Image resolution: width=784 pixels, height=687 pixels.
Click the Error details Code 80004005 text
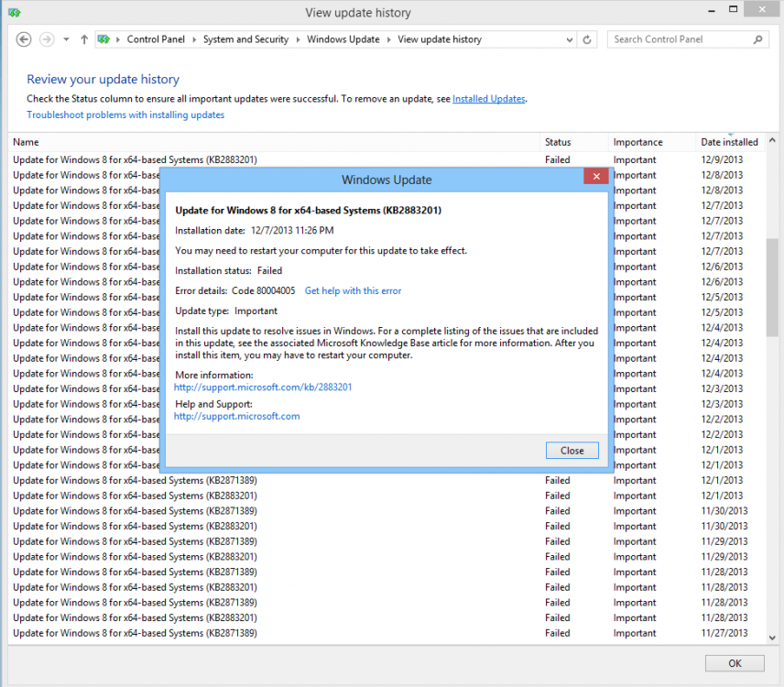[235, 291]
